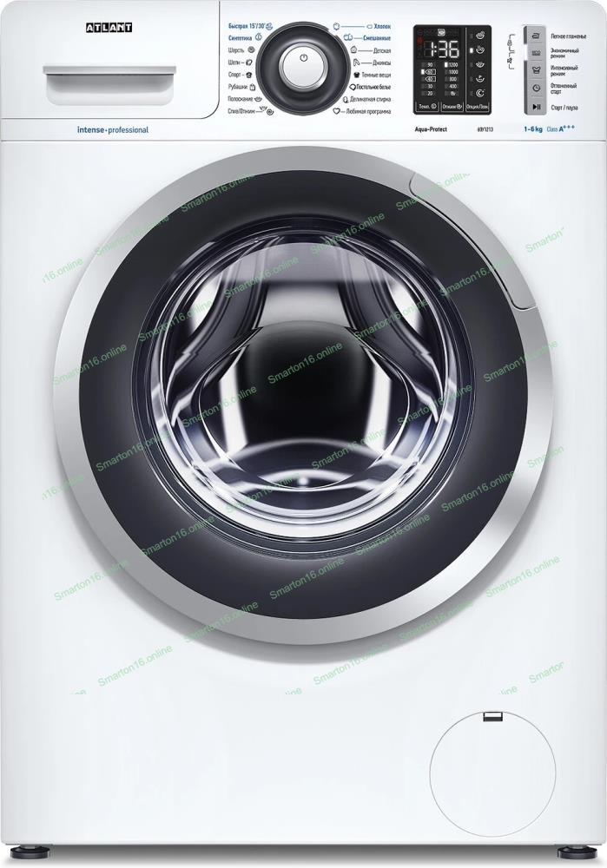The height and width of the screenshot is (868, 607).
Task: Select the Джинсы jeans program
Action: pyautogui.click(x=368, y=62)
